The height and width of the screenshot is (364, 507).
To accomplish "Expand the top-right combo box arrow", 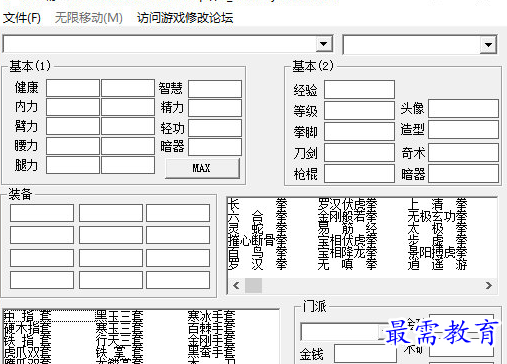I will point(488,44).
